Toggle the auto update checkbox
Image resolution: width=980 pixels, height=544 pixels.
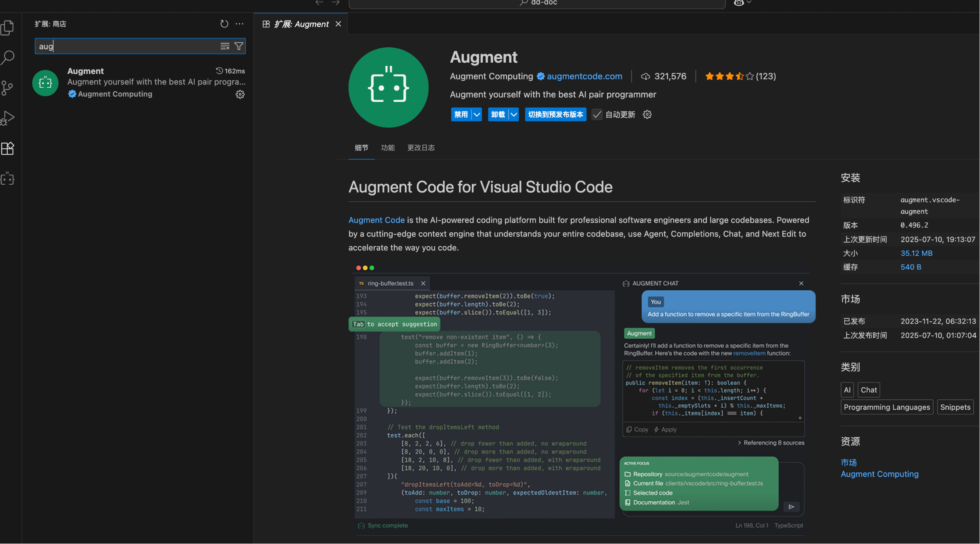[597, 115]
